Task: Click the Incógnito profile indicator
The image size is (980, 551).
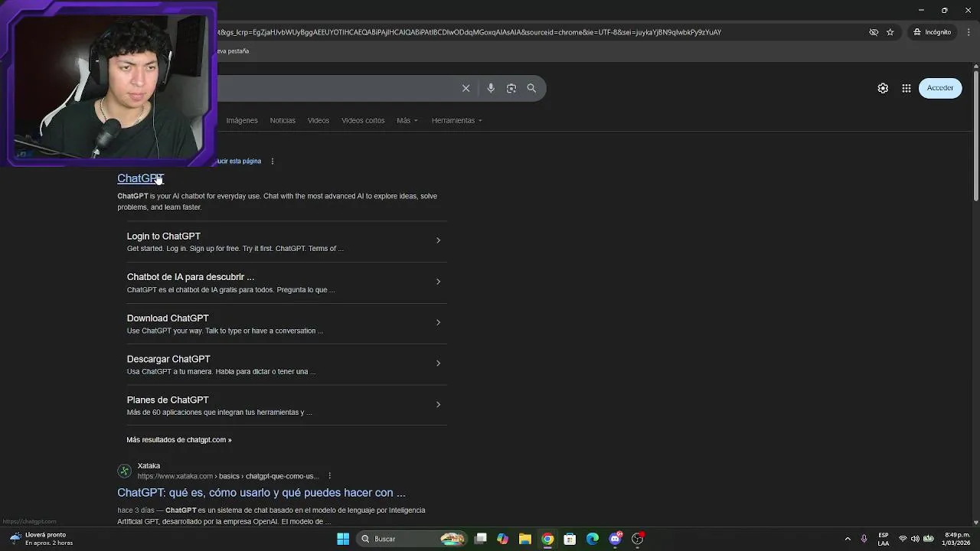Action: click(932, 32)
